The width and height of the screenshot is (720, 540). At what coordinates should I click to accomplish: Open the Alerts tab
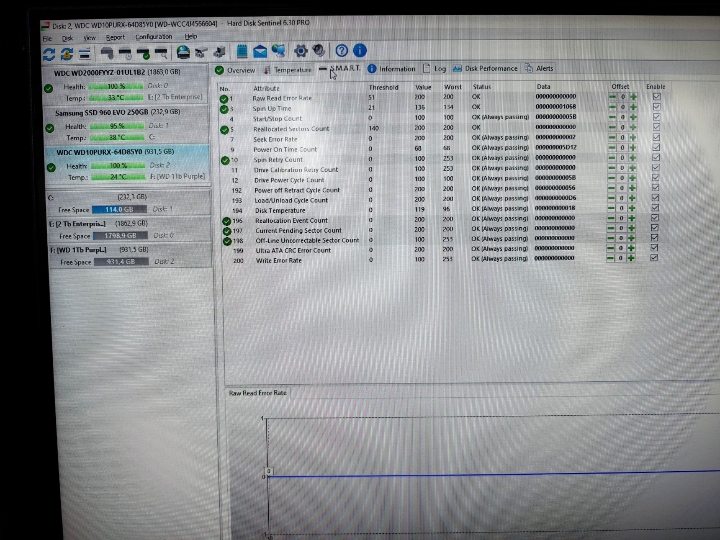(540, 68)
